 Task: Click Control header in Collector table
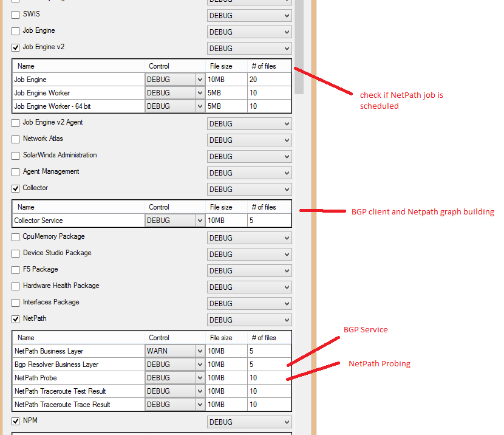point(175,207)
